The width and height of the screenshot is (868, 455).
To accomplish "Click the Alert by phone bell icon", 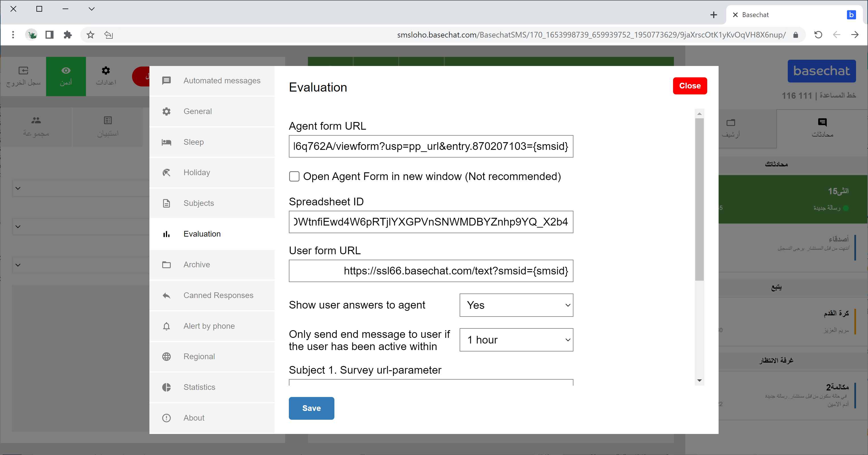I will coord(166,326).
